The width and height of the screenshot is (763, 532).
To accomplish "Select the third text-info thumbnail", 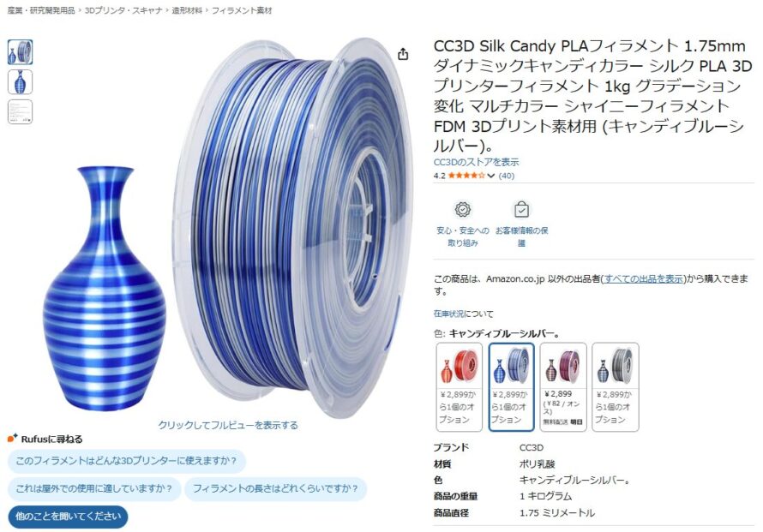I will pos(20,112).
